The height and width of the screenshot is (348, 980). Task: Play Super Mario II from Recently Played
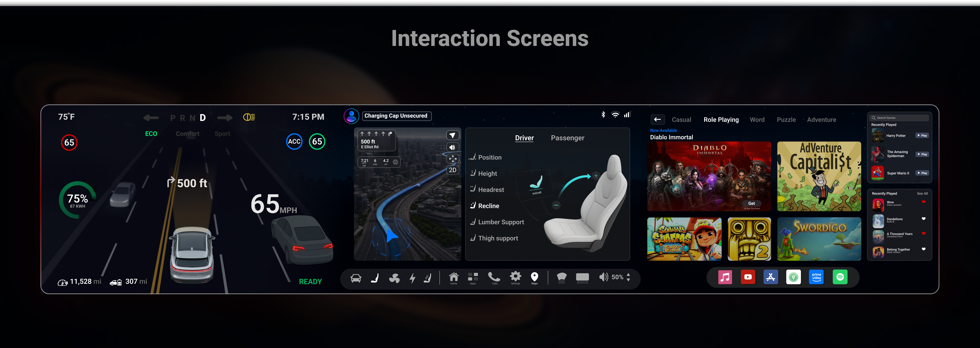(922, 173)
